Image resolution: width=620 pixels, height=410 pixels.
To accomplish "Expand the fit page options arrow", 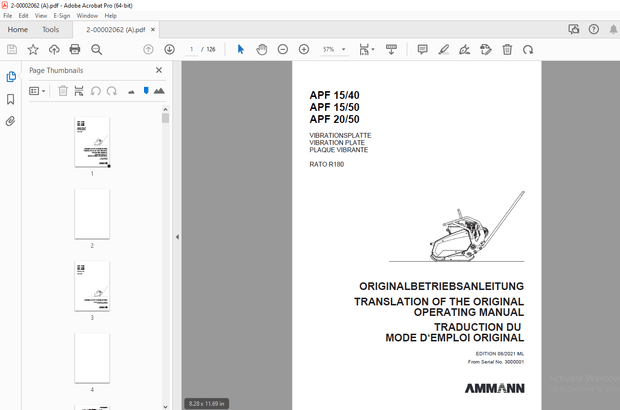I will 373,49.
